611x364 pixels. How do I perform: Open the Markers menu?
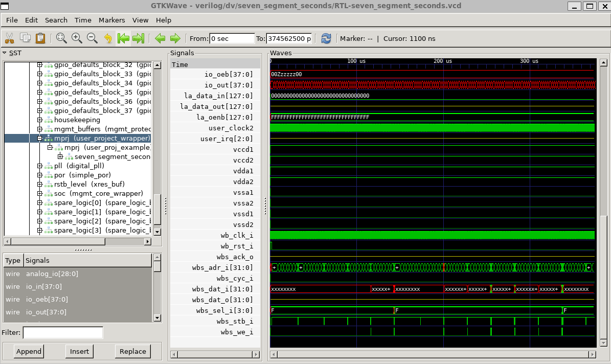pyautogui.click(x=112, y=20)
